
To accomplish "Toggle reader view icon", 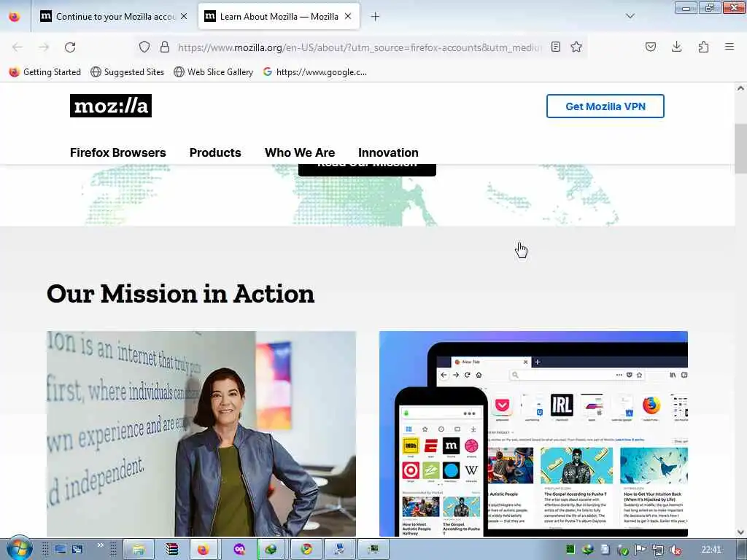I will coord(555,47).
